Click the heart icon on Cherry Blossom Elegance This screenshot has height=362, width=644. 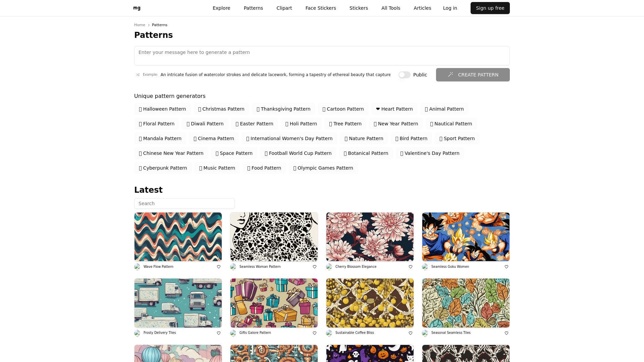pyautogui.click(x=410, y=267)
